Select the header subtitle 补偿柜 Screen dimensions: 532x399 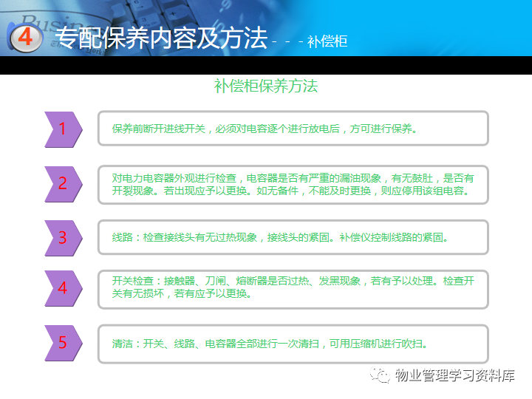[x=327, y=41]
